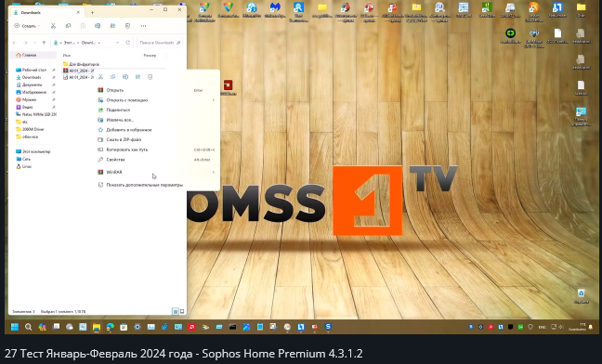Click the Copy icon in the context menu
This screenshot has height=364, width=602.
[x=113, y=77]
